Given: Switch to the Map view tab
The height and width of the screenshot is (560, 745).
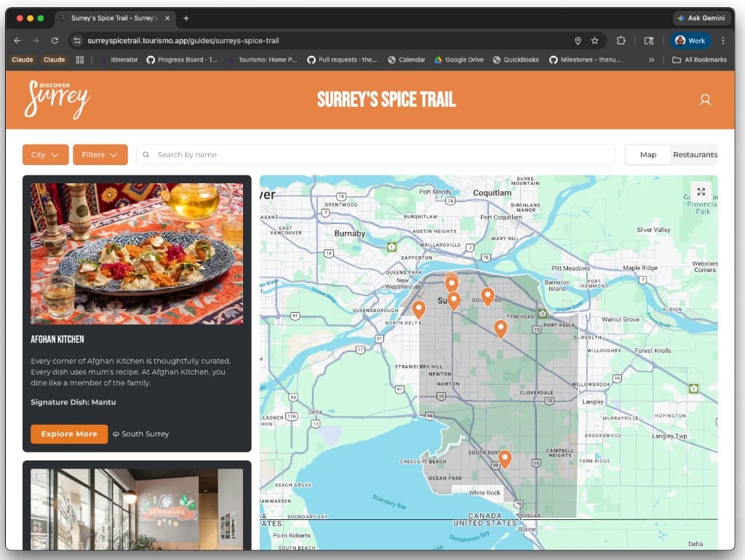Looking at the screenshot, I should pyautogui.click(x=648, y=155).
